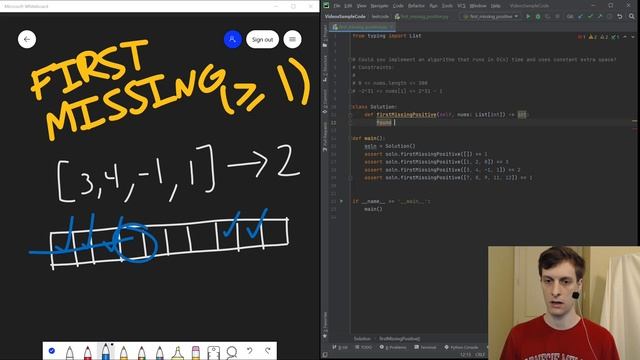Screen dimensions: 640x360
Task: Open the Code menu in PyCharm
Action: click(x=398, y=6)
